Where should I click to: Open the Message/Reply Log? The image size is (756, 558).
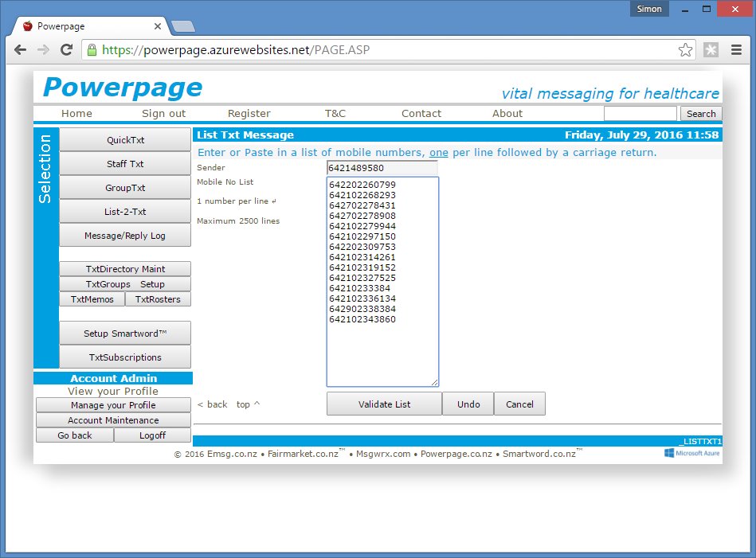[125, 236]
